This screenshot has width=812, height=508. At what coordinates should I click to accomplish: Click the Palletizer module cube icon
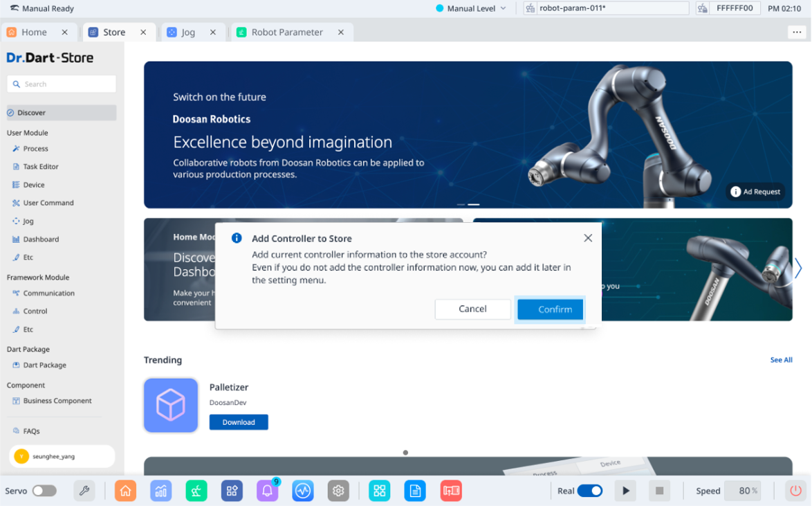(x=171, y=405)
